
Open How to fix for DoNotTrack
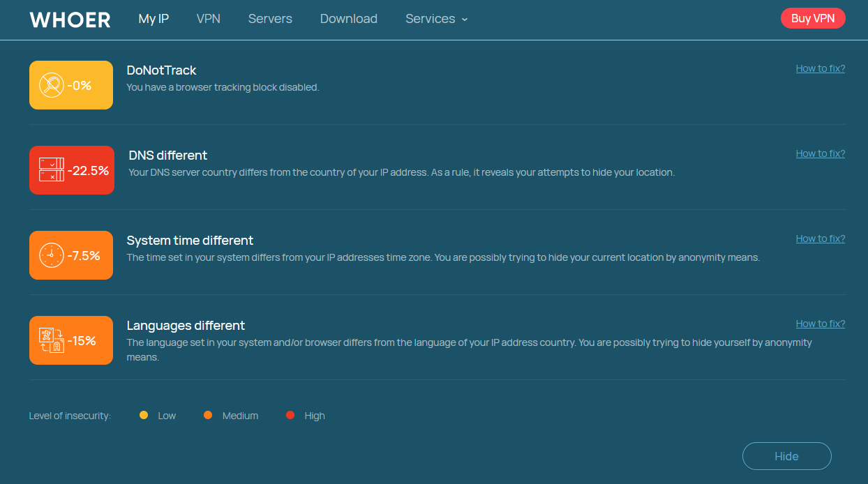tap(821, 68)
